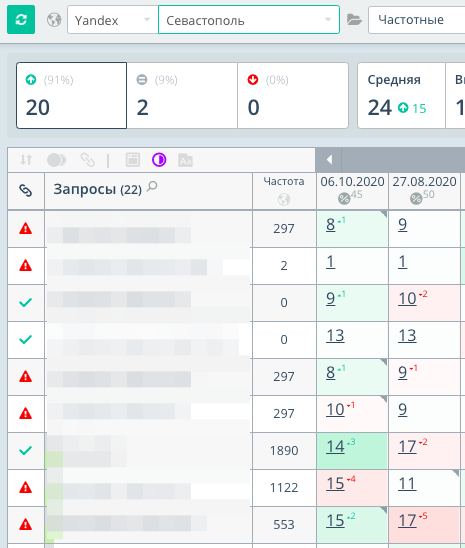
Task: Click the calendar toolbar icon
Action: pos(133,160)
